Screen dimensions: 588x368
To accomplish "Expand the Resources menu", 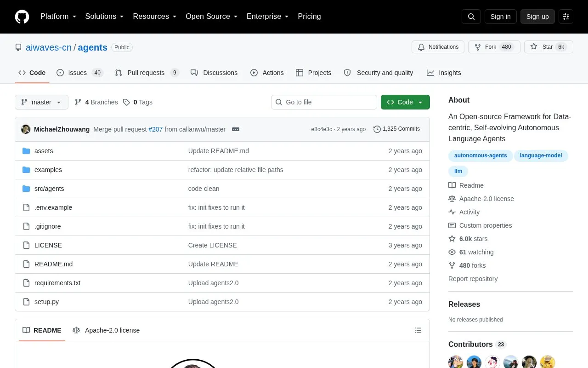I will [155, 17].
